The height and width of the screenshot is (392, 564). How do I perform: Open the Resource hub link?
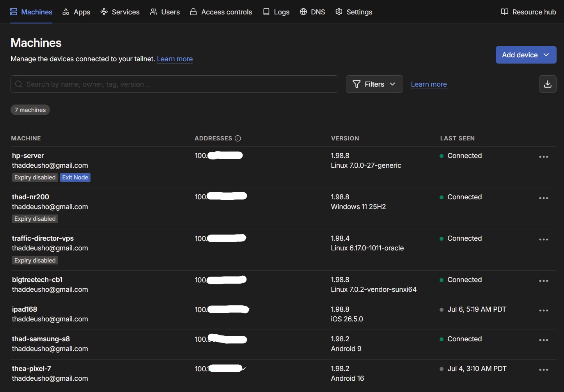point(529,12)
